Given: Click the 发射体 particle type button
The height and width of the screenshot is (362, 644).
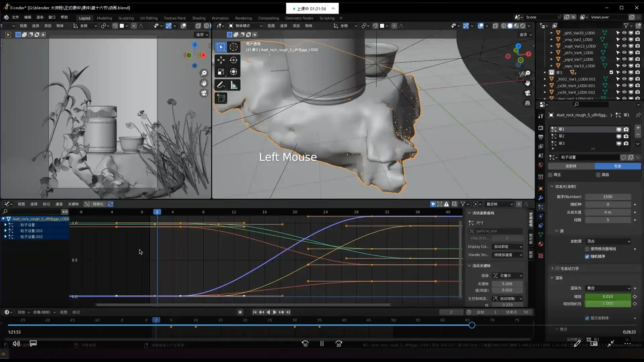Looking at the screenshot, I should click(571, 166).
